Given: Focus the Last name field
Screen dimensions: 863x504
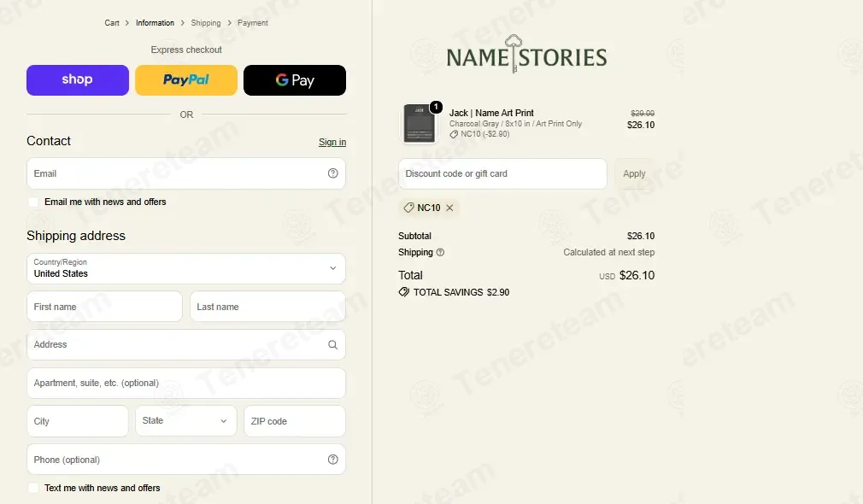Looking at the screenshot, I should [267, 307].
